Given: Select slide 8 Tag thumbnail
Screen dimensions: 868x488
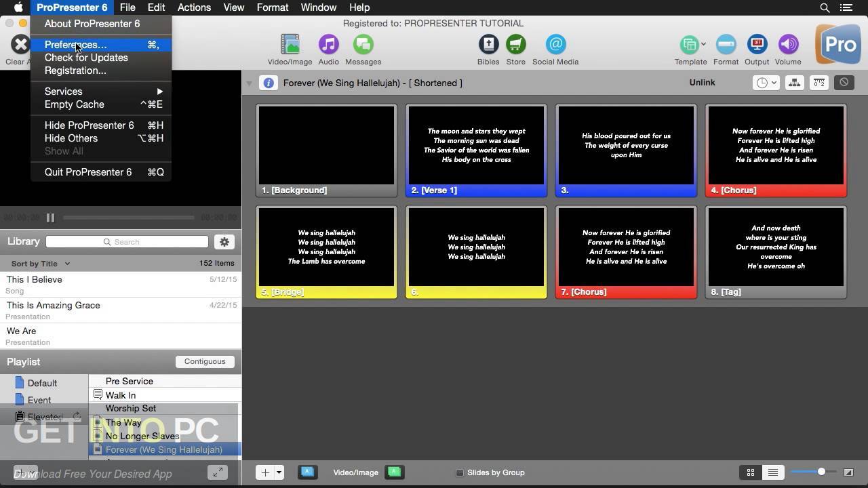Looking at the screenshot, I should pos(776,252).
